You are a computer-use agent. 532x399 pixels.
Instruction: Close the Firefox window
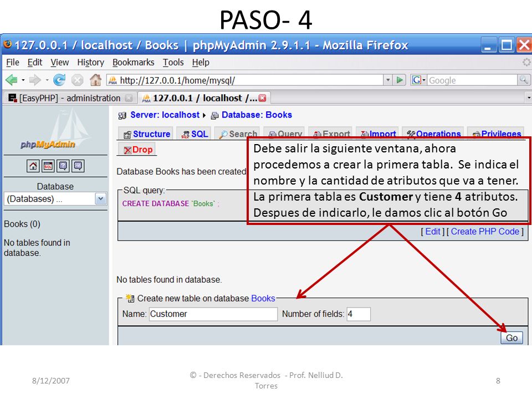point(524,45)
